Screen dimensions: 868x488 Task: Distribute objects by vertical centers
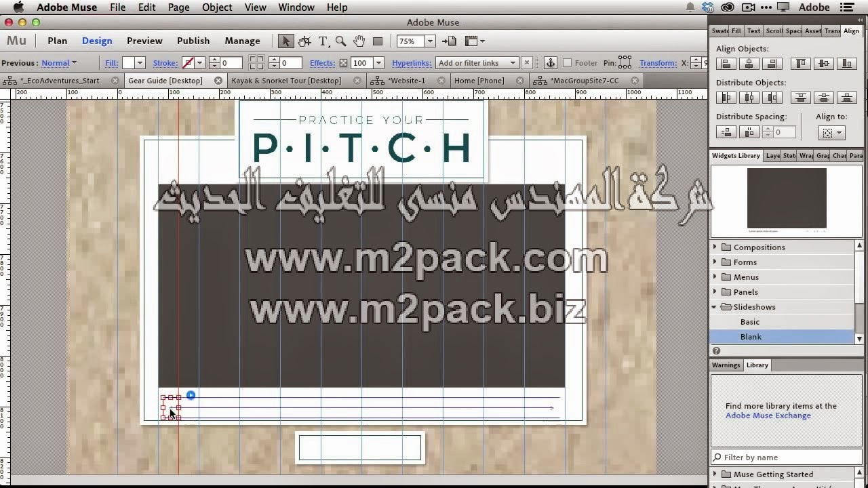824,98
